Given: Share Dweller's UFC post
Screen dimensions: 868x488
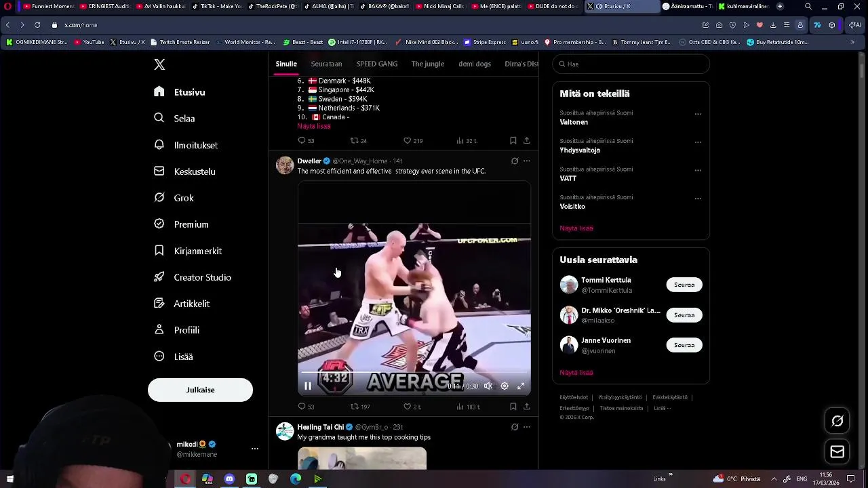Looking at the screenshot, I should tap(526, 407).
